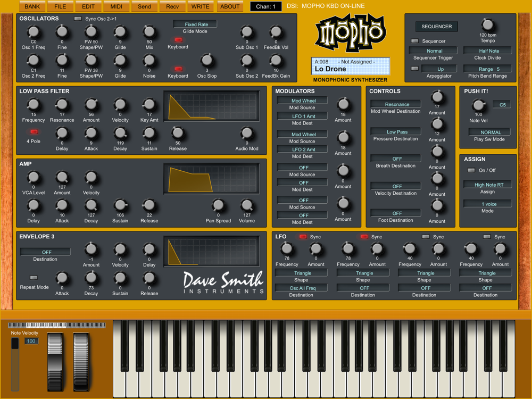Click the filter Resonance knob
This screenshot has height=399, width=532.
[x=62, y=104]
